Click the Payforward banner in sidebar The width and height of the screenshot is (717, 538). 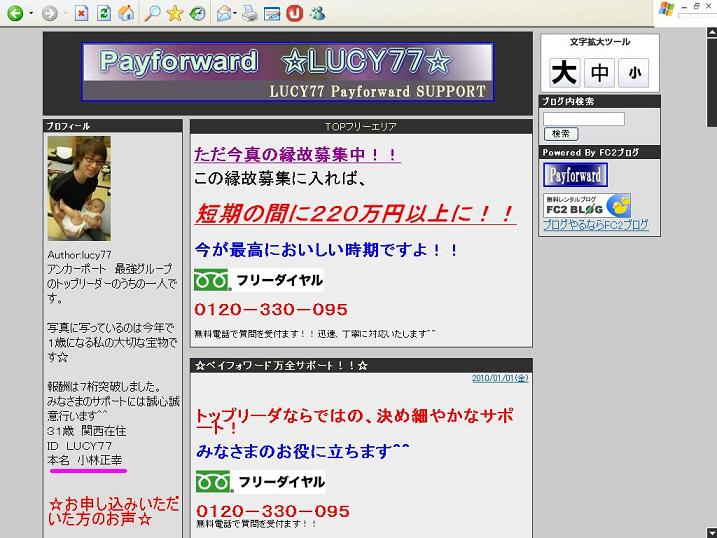pos(575,175)
